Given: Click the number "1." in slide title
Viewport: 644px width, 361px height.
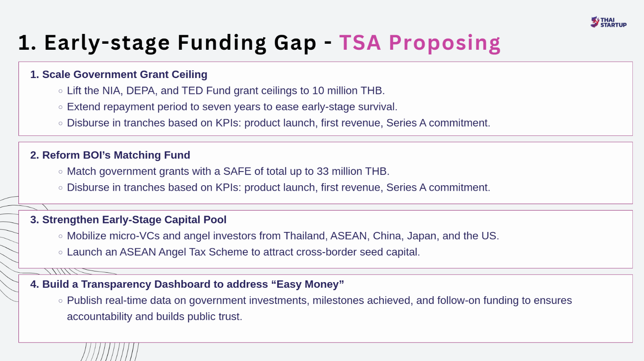Looking at the screenshot, I should [27, 43].
